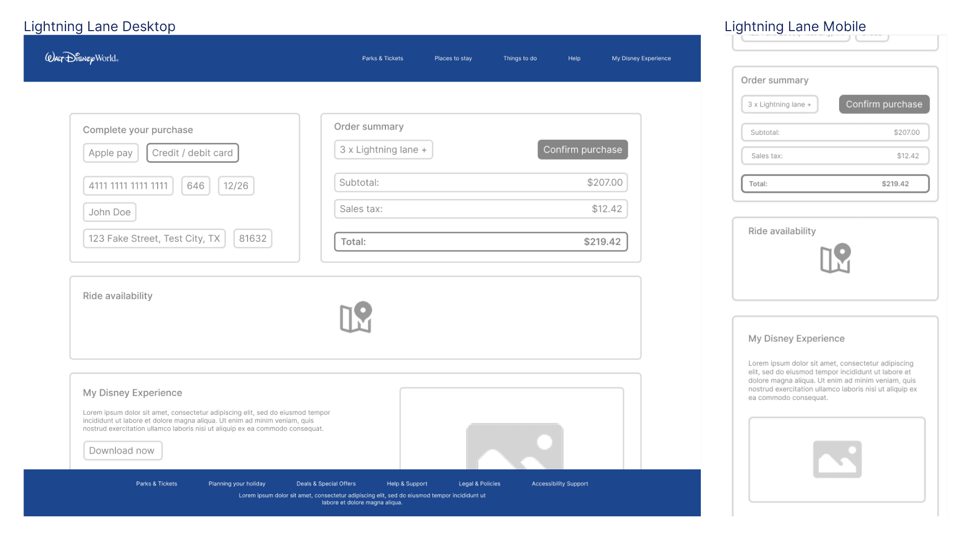The image size is (980, 551).
Task: Click the desktop Ride availability map icon
Action: (356, 317)
